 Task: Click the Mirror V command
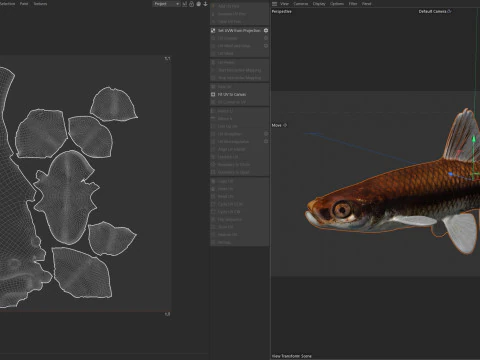point(225,118)
